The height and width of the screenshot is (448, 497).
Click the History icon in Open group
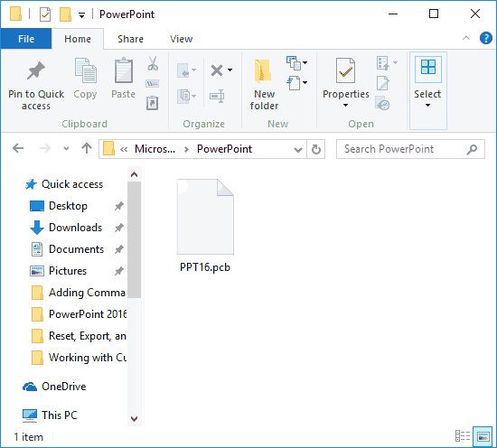(383, 103)
